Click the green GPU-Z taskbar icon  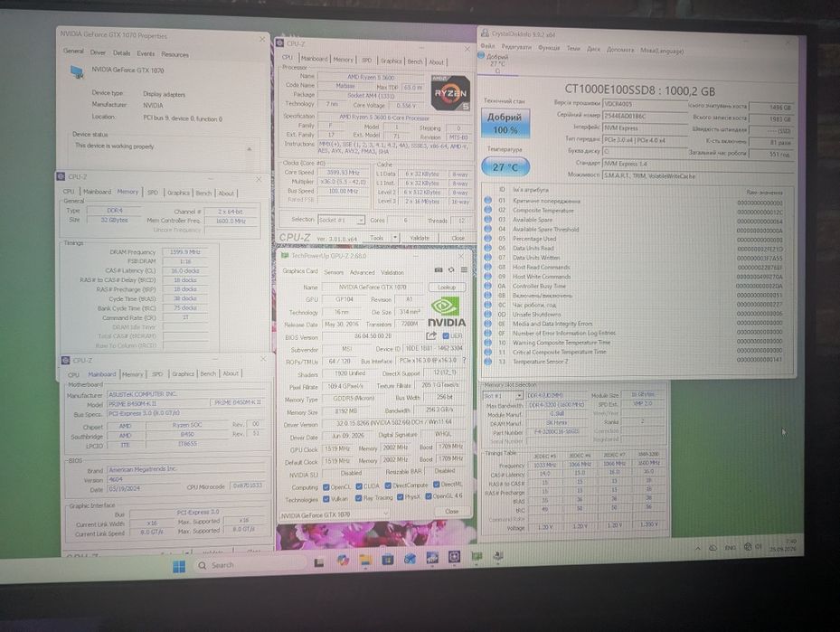(x=477, y=557)
